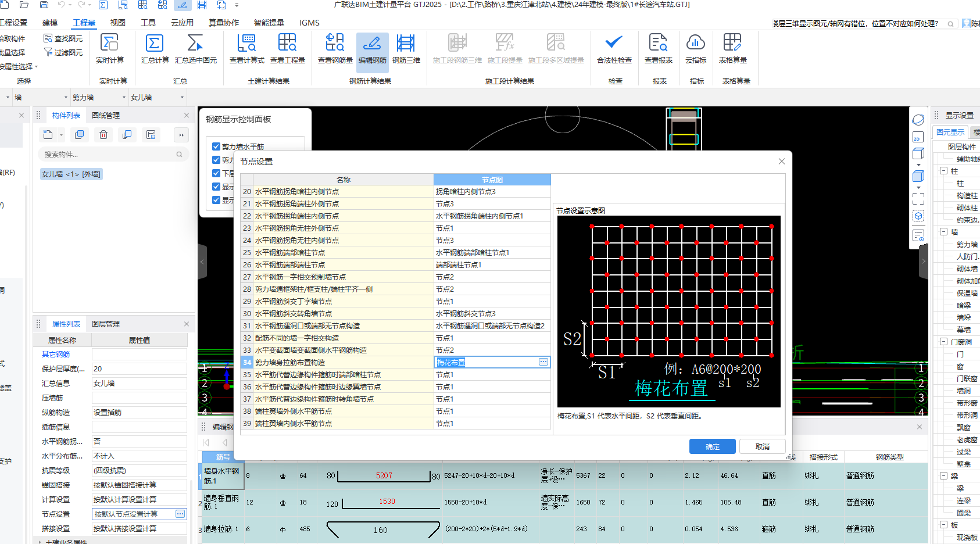This screenshot has height=544, width=980.
Task: Toggle second checkbox starting with 剪 in 钢筋显示控制面板
Action: click(216, 160)
